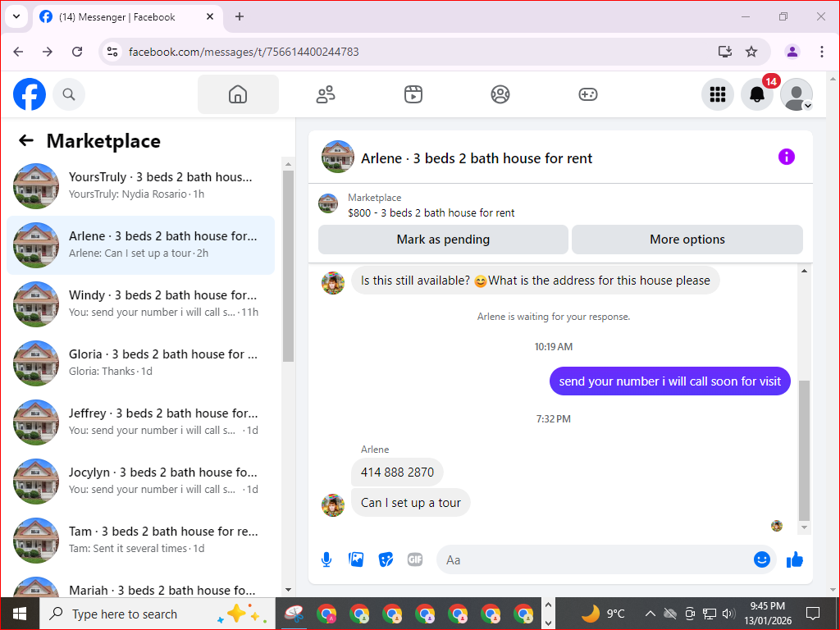
Task: Open the Reels video tab
Action: (413, 94)
